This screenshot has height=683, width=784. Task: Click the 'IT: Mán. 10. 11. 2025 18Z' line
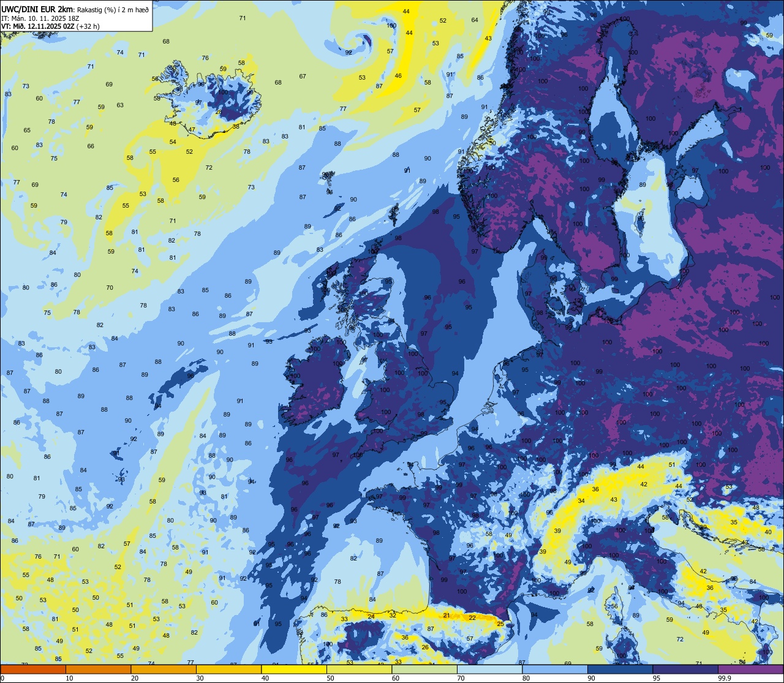coord(41,18)
